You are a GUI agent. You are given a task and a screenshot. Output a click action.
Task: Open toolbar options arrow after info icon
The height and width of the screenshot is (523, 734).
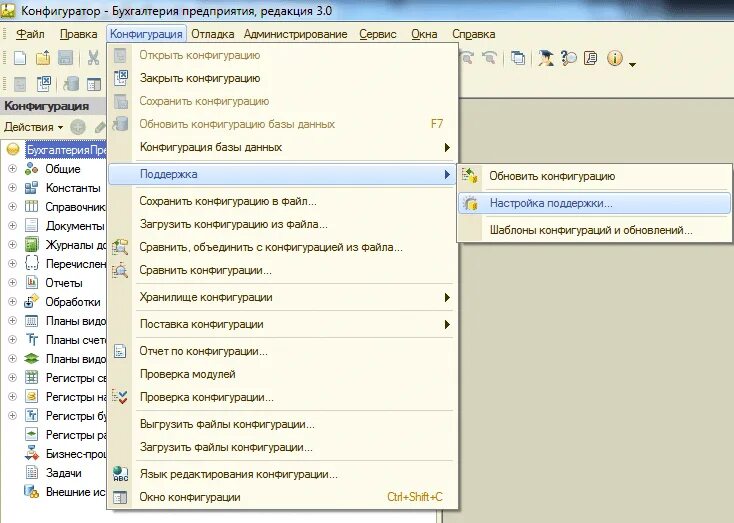(632, 65)
